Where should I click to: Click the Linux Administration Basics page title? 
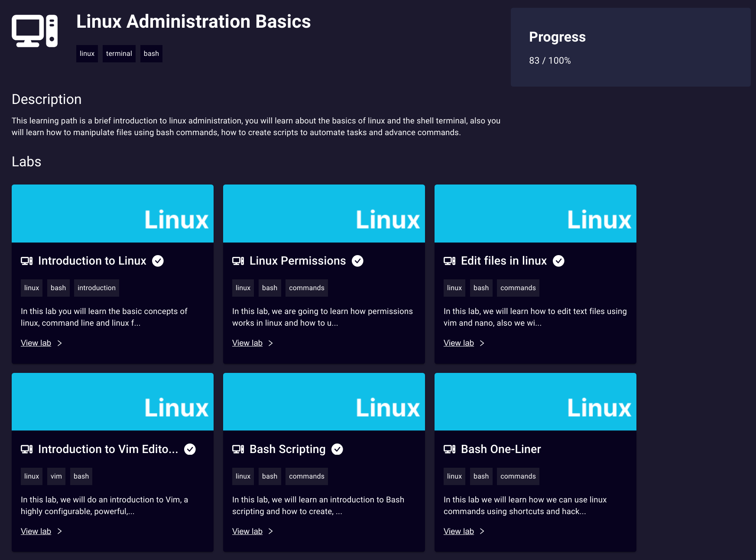point(194,22)
